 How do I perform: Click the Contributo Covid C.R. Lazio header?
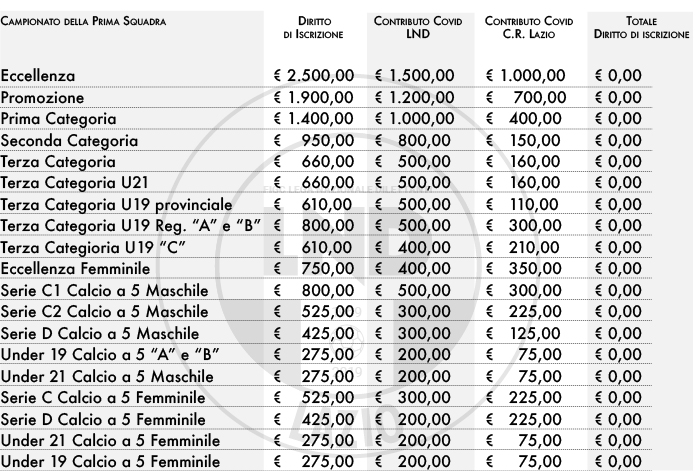pos(529,27)
